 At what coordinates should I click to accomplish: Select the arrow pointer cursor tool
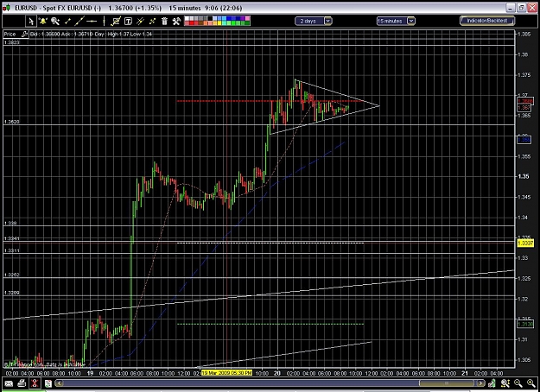pyautogui.click(x=31, y=22)
